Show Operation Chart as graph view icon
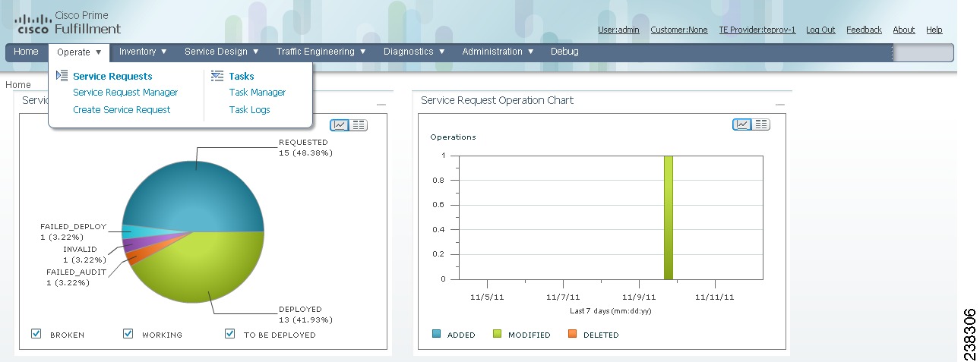Screen dimensions: 980x362 (x=742, y=124)
